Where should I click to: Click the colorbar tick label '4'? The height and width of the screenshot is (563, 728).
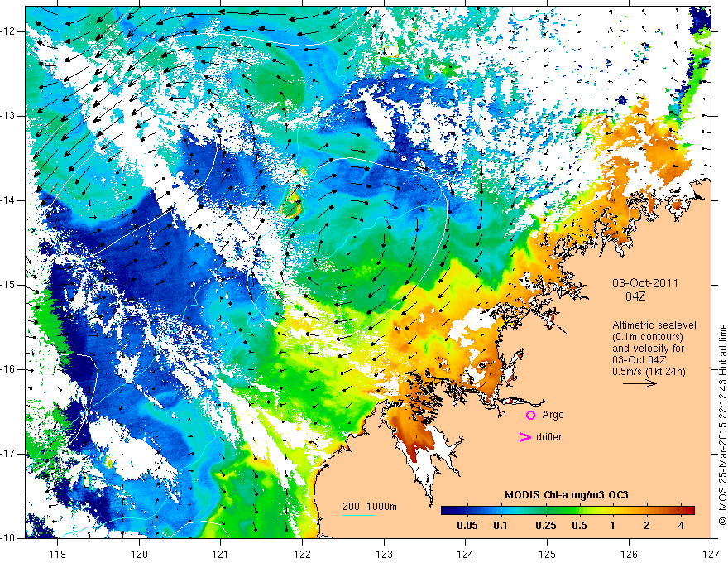pos(681,526)
